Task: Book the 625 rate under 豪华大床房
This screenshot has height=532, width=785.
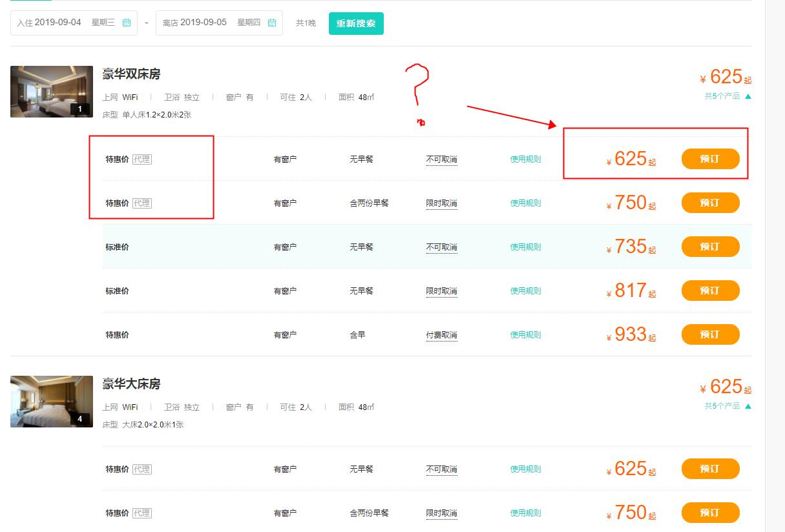Action: [x=710, y=469]
